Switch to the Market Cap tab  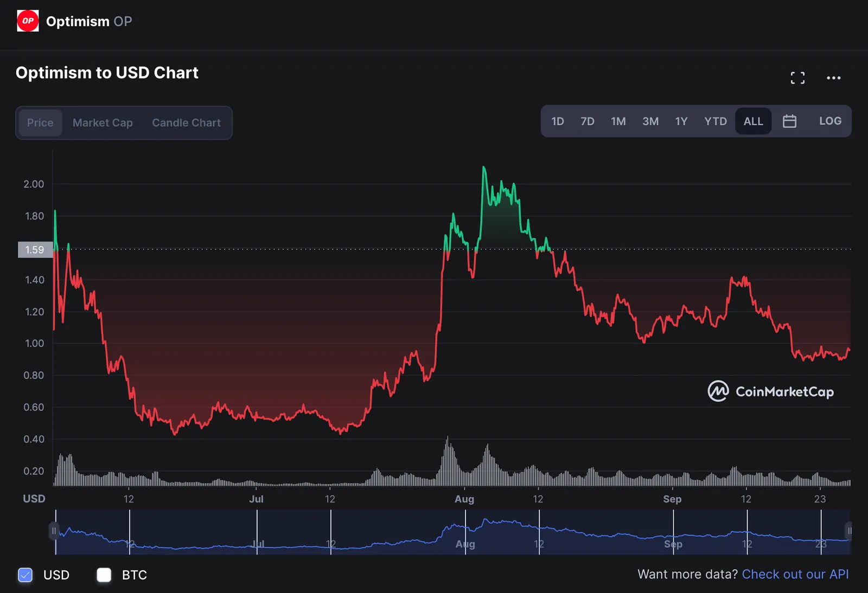click(103, 123)
